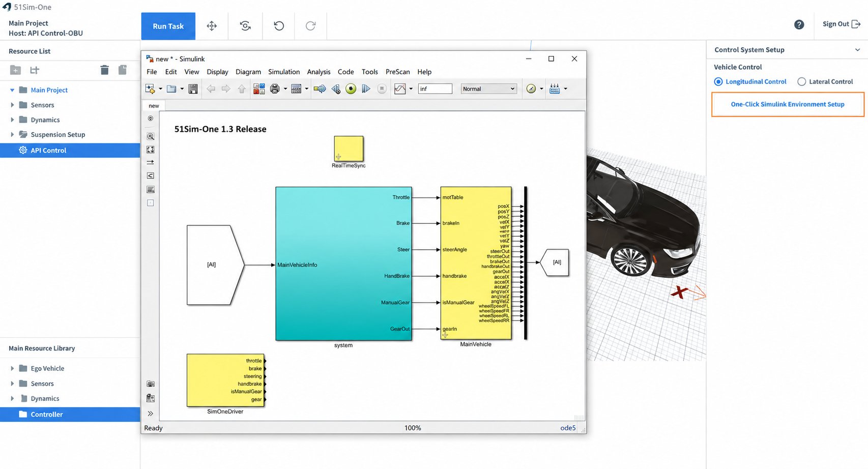Image resolution: width=868 pixels, height=469 pixels.
Task: Expand Dynamics in the Resource List
Action: pyautogui.click(x=12, y=120)
